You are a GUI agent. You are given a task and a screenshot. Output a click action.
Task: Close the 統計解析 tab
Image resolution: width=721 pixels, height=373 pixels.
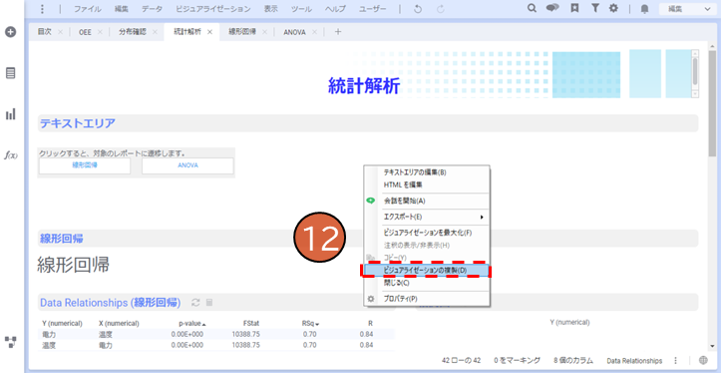(x=210, y=32)
